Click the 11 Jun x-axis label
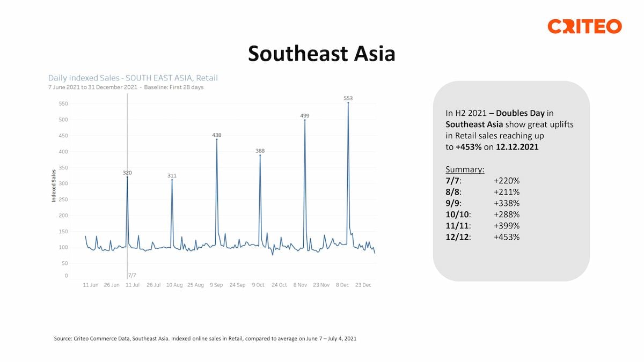The height and width of the screenshot is (362, 644). coord(91,285)
